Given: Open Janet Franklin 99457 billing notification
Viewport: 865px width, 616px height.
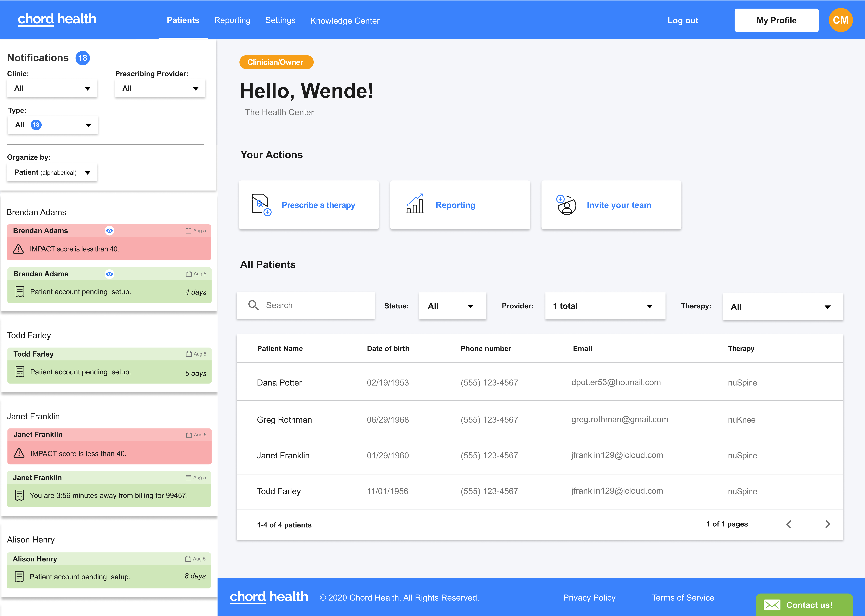Looking at the screenshot, I should (x=109, y=489).
